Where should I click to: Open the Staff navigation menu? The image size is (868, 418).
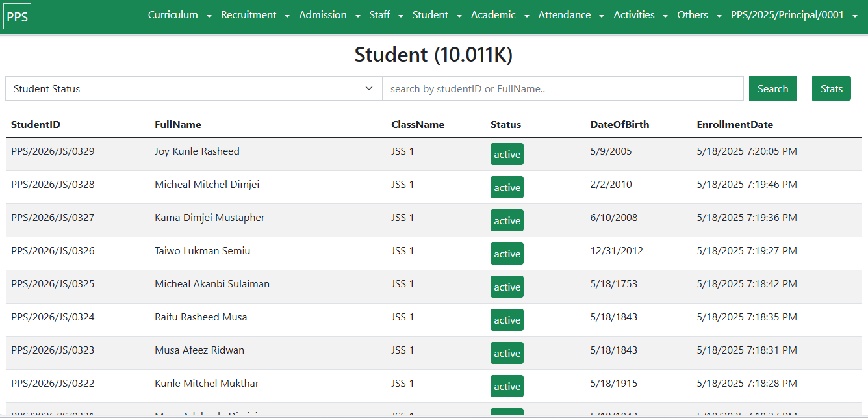click(x=386, y=15)
